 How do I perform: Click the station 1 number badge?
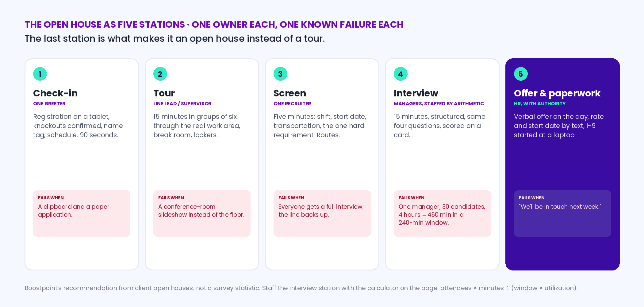tap(40, 74)
